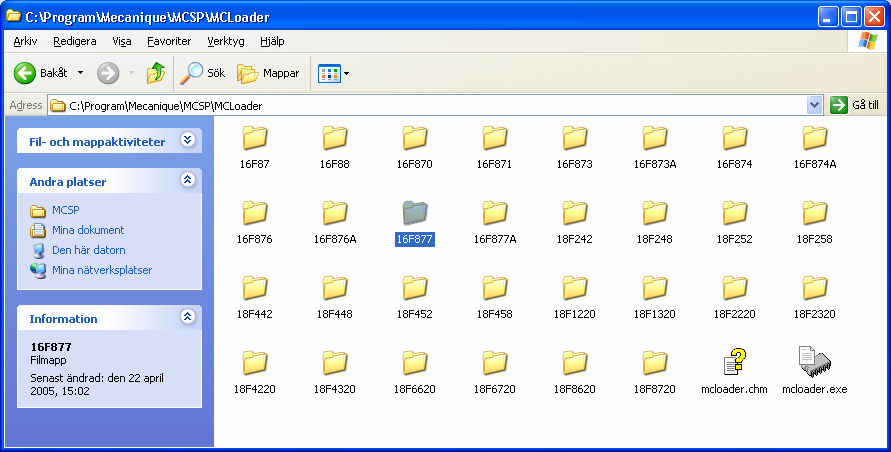Select the 16F873 folder icon
Viewport: 891px width, 452px height.
pyautogui.click(x=574, y=138)
